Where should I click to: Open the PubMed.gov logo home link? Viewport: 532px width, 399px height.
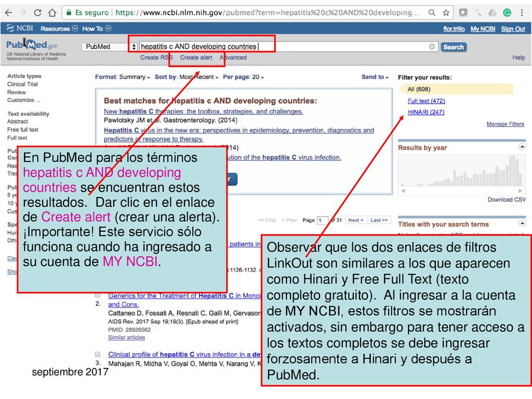click(32, 45)
